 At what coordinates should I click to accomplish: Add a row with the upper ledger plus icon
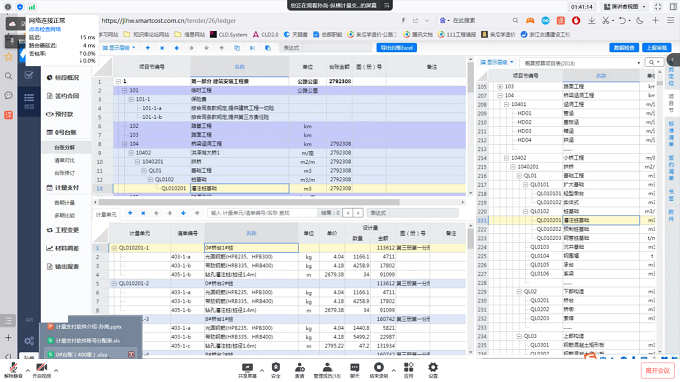click(147, 48)
